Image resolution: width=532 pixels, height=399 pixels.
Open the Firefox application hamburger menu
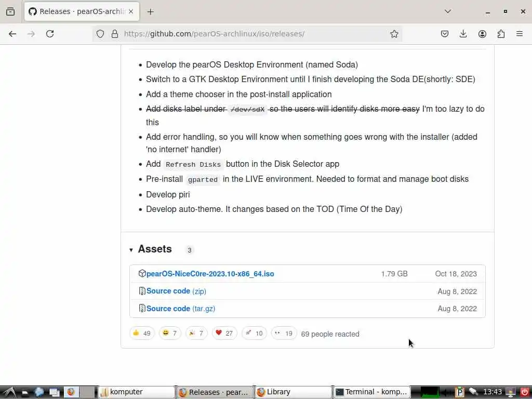[x=520, y=34]
